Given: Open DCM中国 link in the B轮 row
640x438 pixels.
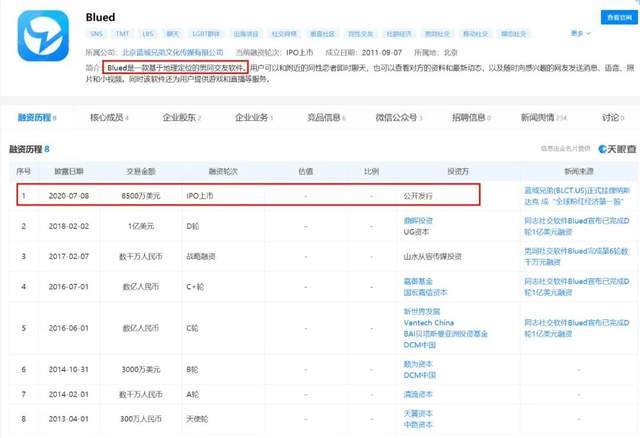Looking at the screenshot, I should click(x=420, y=375).
